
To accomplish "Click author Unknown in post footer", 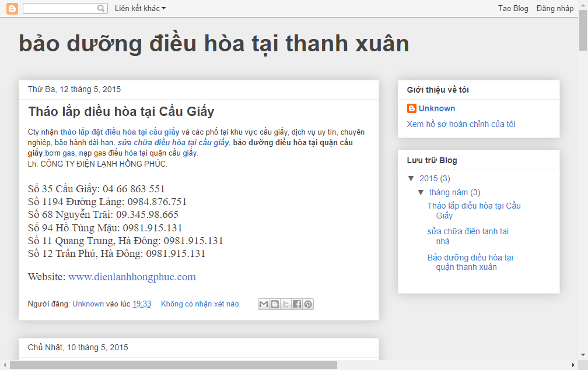I will point(88,304).
